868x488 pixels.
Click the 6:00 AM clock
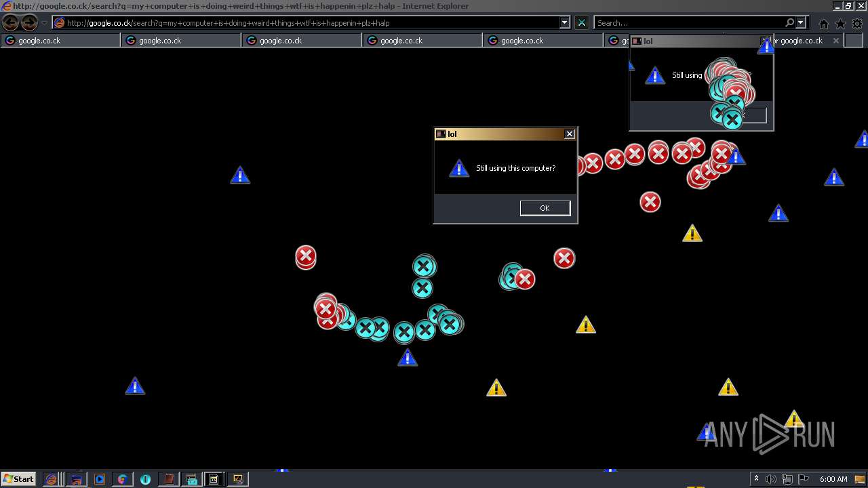click(x=833, y=479)
